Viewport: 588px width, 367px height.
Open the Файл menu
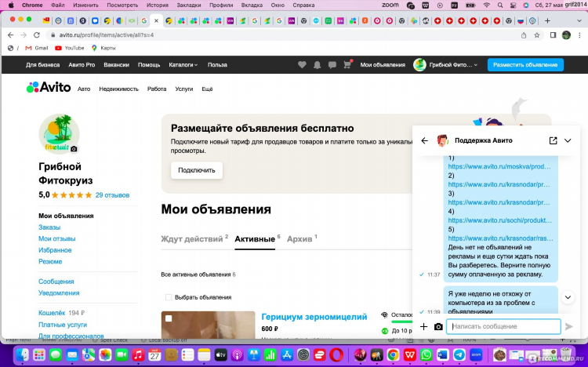coord(57,5)
